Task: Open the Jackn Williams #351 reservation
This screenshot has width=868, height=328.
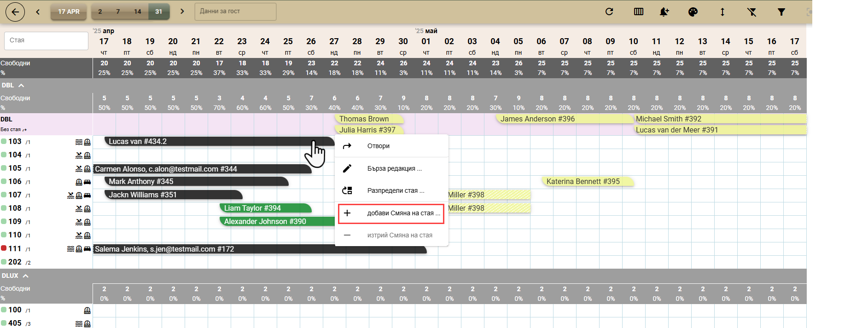Action: (x=174, y=195)
